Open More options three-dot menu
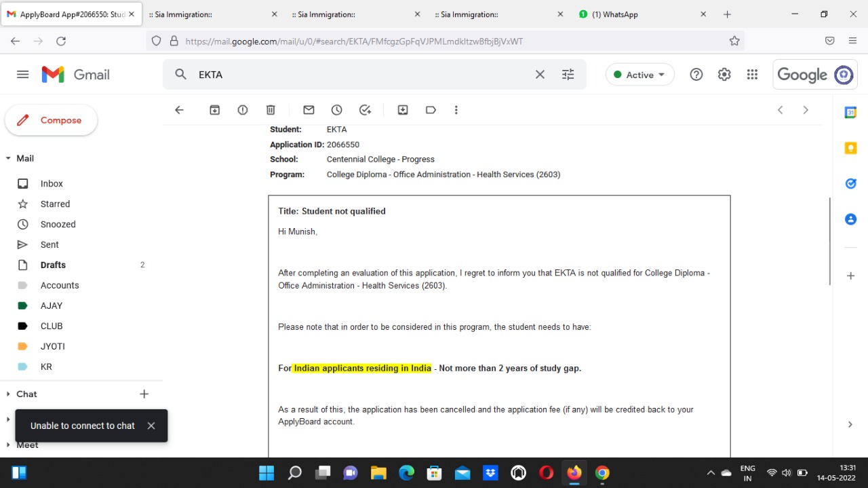The height and width of the screenshot is (488, 868). [456, 110]
